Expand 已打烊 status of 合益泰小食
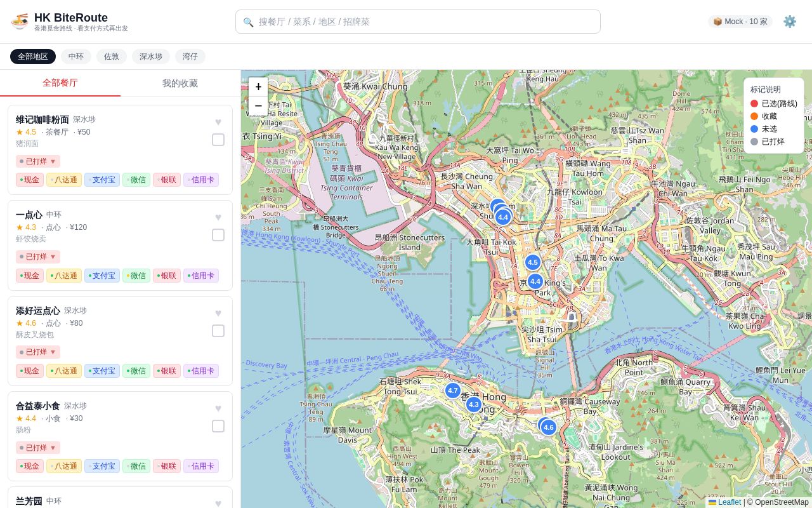The image size is (812, 508). pyautogui.click(x=38, y=448)
